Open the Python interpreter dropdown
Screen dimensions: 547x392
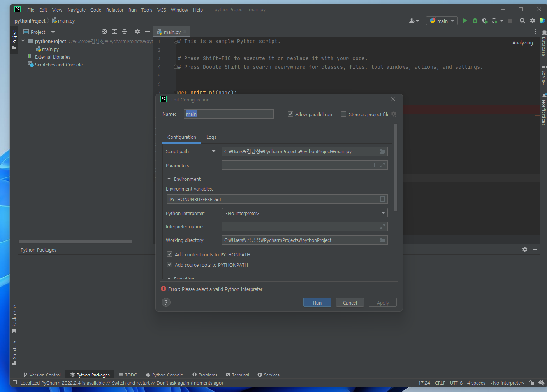pos(304,213)
